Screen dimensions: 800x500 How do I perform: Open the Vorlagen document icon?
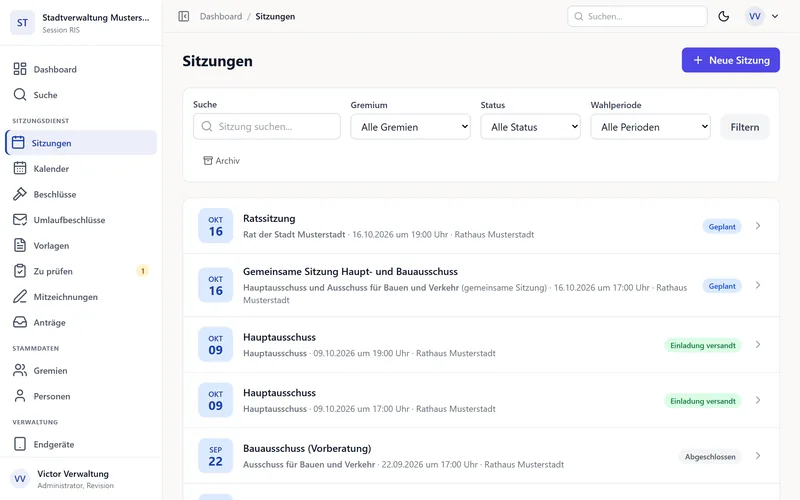pos(20,245)
